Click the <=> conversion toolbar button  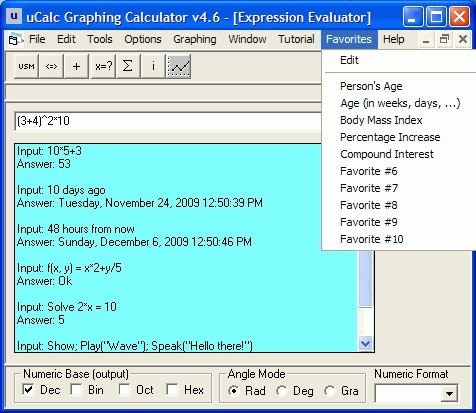pos(51,66)
